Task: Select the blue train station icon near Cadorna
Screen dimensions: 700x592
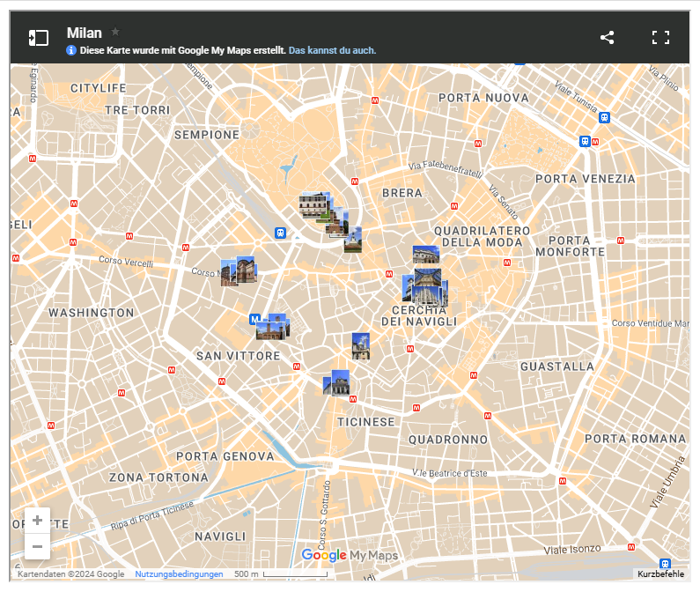Action: (280, 233)
